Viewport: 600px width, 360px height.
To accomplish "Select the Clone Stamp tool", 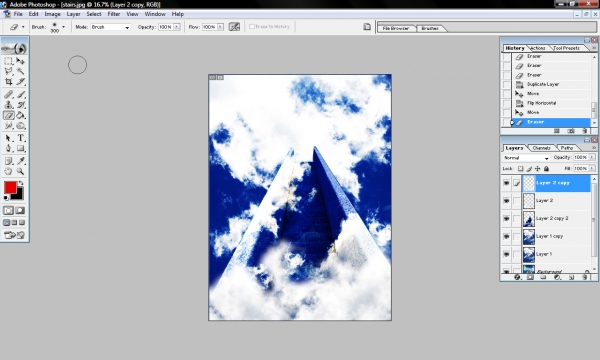I will 8,105.
